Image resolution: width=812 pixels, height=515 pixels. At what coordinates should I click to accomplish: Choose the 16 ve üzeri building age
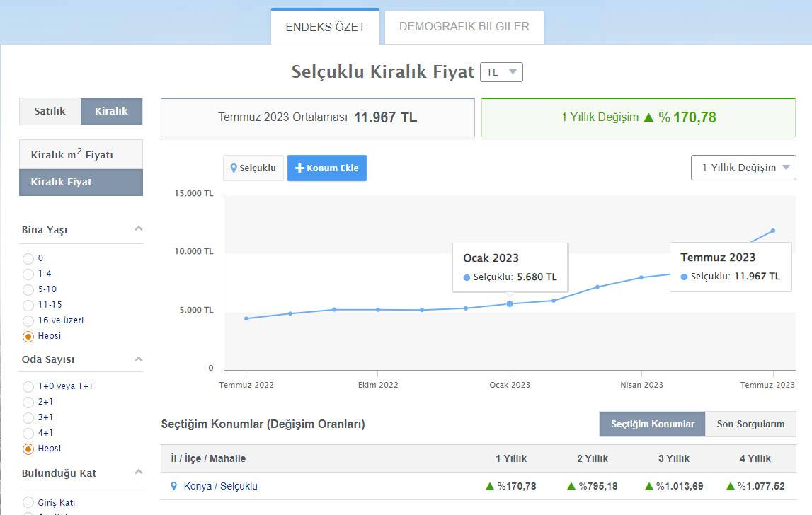28,320
